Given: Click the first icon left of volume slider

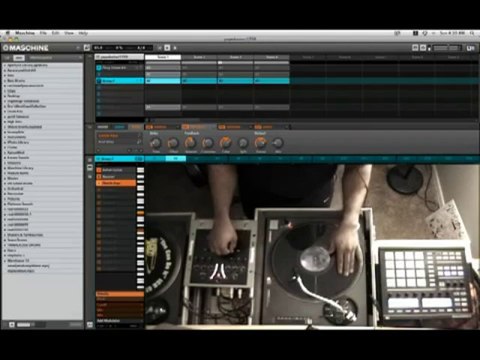Looking at the screenshot, I should (x=415, y=48).
